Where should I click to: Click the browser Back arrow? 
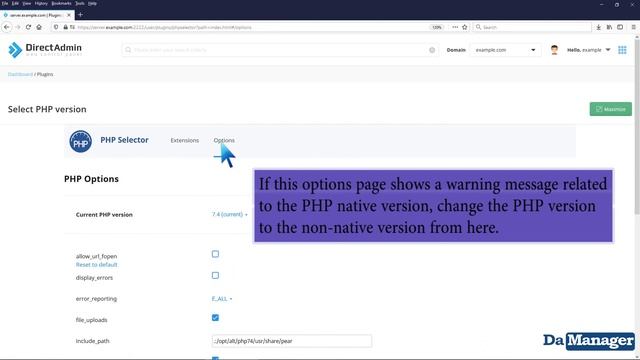point(7,27)
